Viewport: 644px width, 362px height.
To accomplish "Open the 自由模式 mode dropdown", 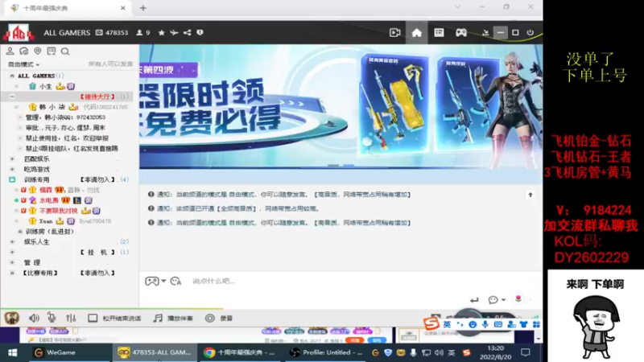I will [24, 64].
